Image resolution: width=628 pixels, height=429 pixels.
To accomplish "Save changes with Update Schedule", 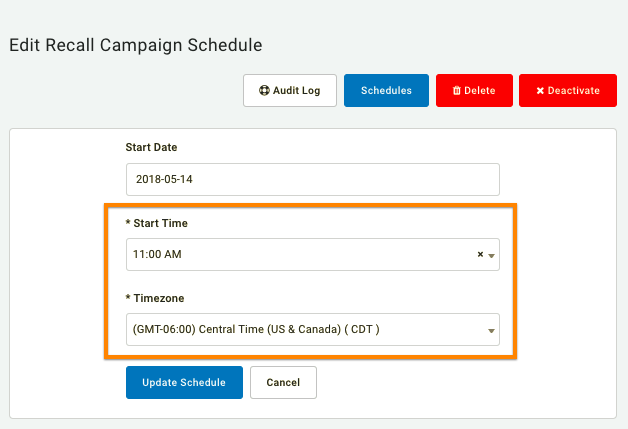I will (184, 383).
